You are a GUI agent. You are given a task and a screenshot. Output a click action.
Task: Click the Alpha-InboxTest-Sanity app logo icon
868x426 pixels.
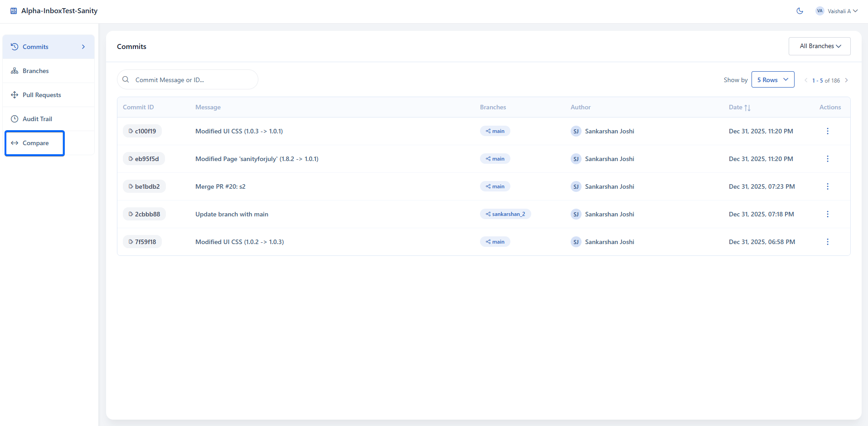(14, 11)
